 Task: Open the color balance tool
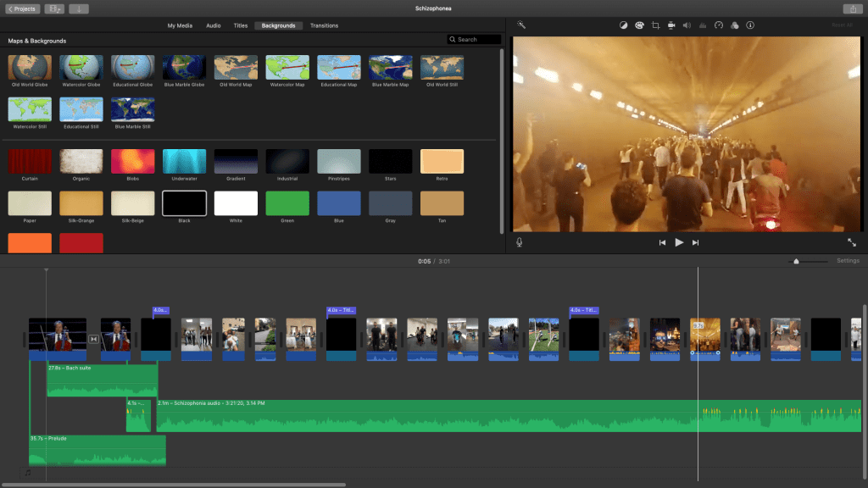[x=623, y=25]
